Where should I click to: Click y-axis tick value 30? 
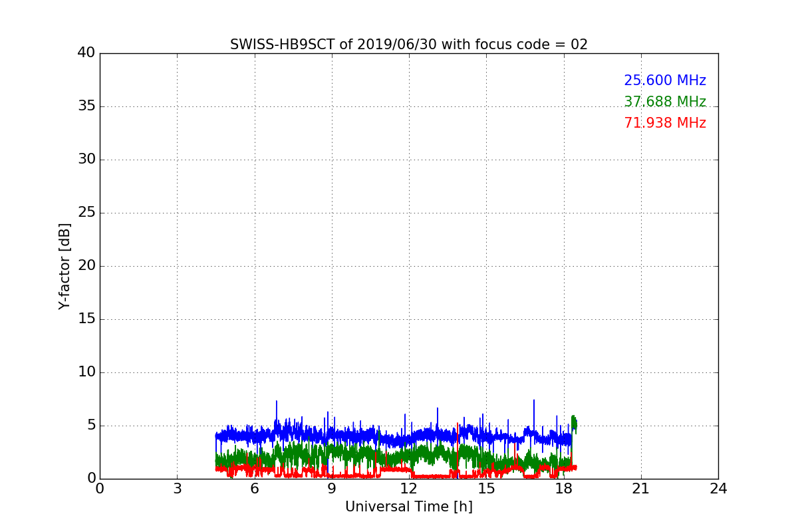coord(86,160)
